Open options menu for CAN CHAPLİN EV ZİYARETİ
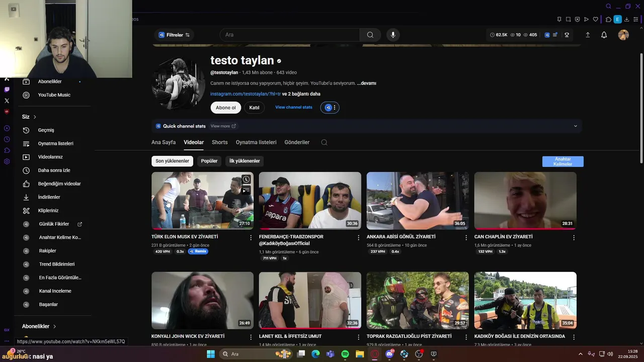The image size is (644, 362). (574, 237)
